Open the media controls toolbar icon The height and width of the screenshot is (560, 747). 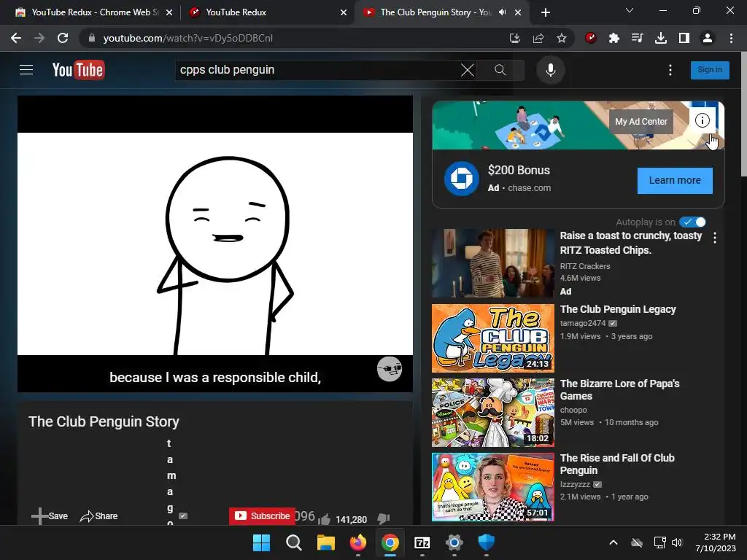point(637,38)
